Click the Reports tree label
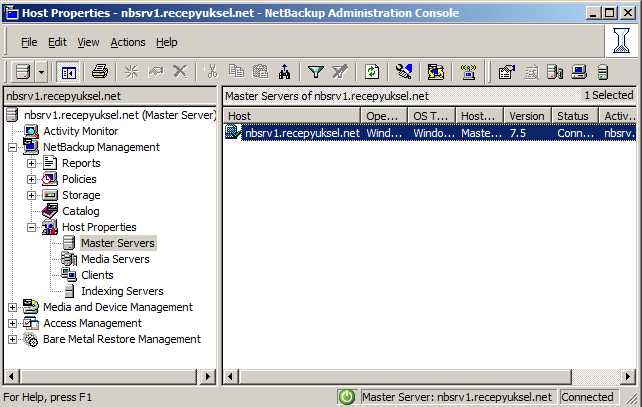This screenshot has height=407, width=642. click(81, 163)
